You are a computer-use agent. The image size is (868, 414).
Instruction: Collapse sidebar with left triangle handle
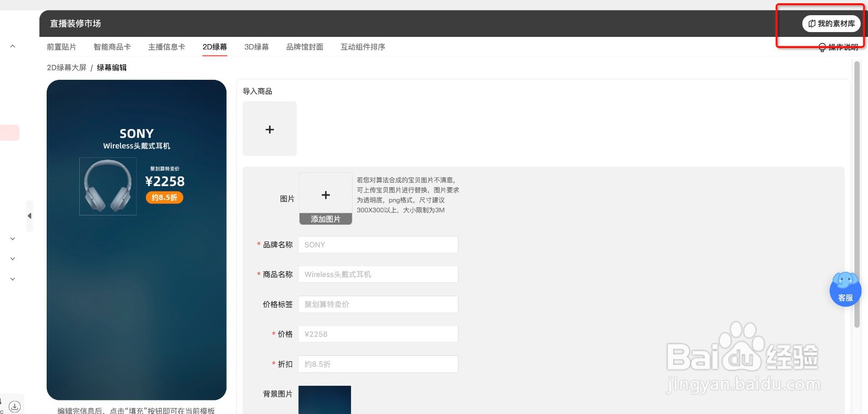click(x=29, y=216)
